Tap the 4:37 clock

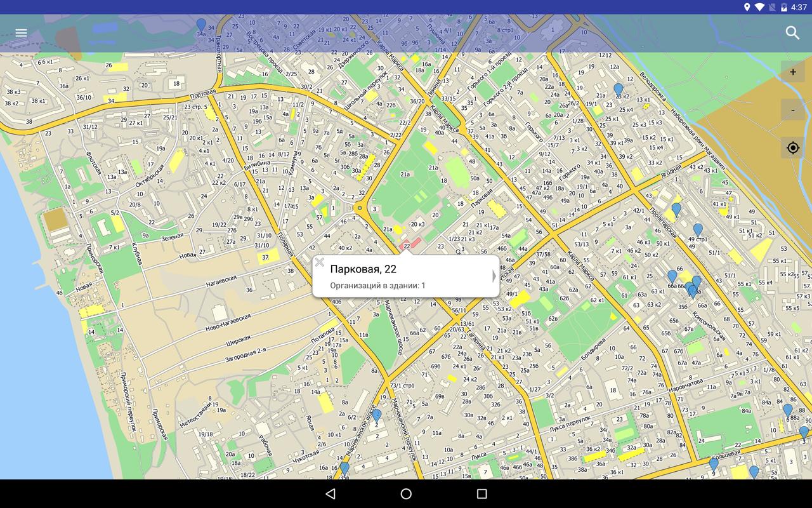(799, 7)
